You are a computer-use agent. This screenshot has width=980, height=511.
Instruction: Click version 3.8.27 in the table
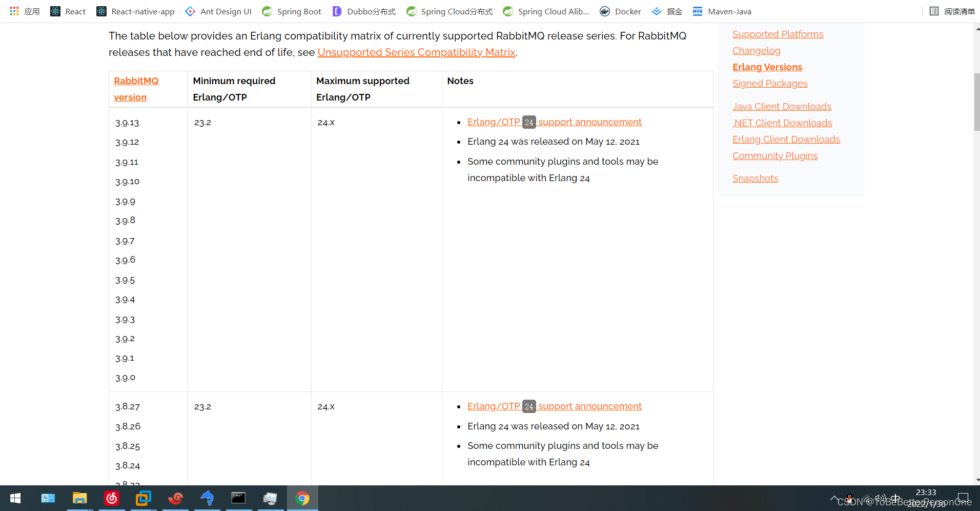(127, 407)
